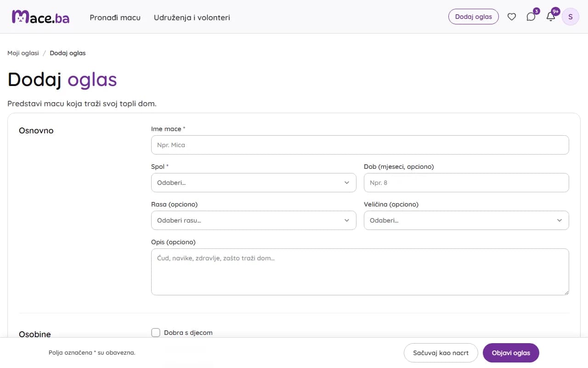The width and height of the screenshot is (588, 368).
Task: Click Dodaj oglas header button
Action: click(474, 17)
